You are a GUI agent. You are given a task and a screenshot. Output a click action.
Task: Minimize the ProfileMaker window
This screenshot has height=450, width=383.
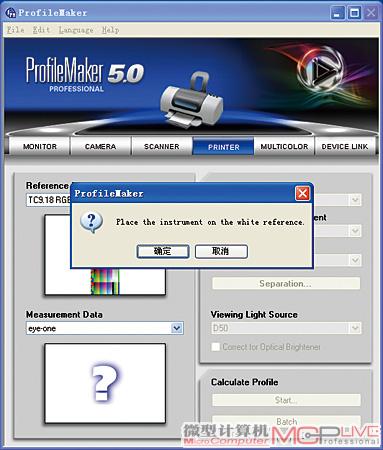337,13
